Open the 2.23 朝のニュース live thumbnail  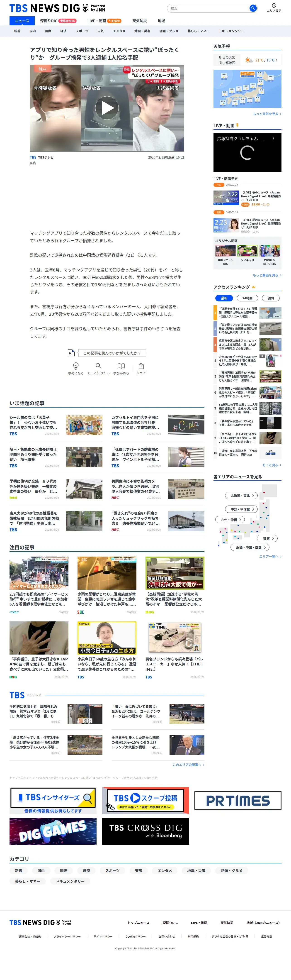226,225
